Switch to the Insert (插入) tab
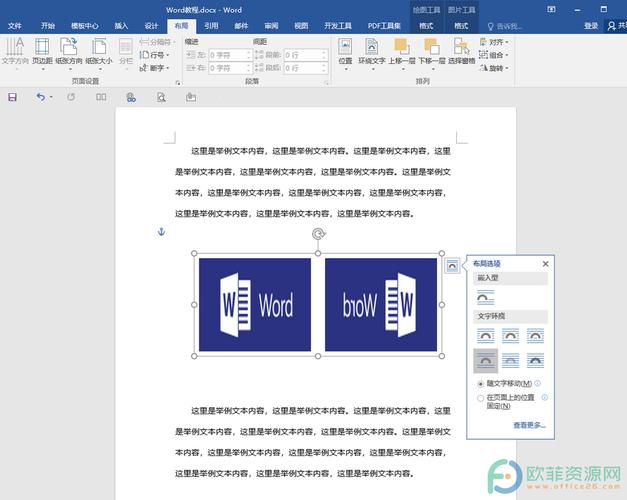This screenshot has width=627, height=500. [x=121, y=26]
